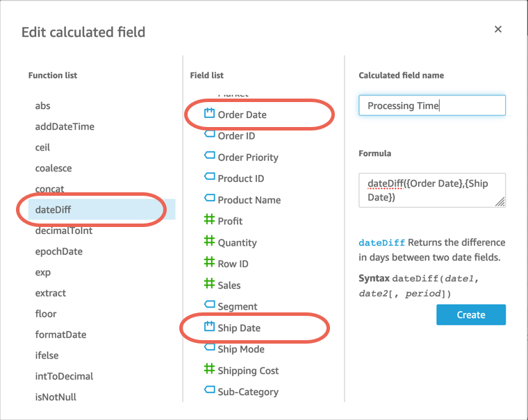Click the Calculated field name input
Screen dimensions: 528x420
[x=431, y=106]
